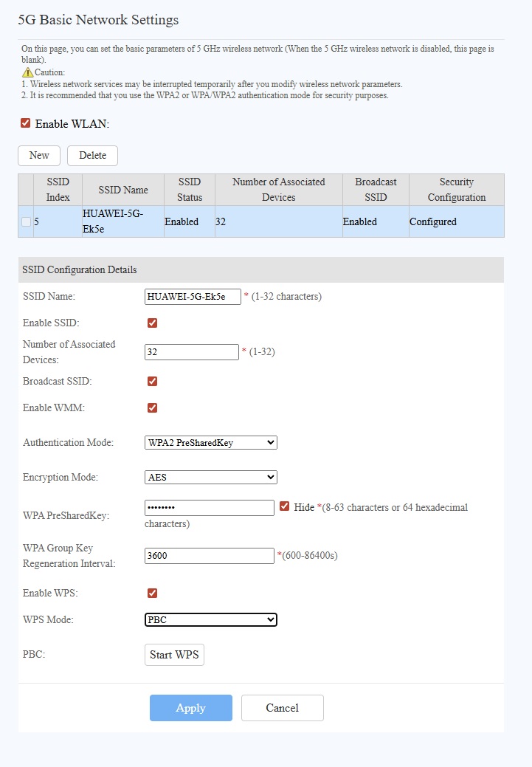Expand the Encryption Mode dropdown
This screenshot has height=767, width=532.
click(x=210, y=477)
